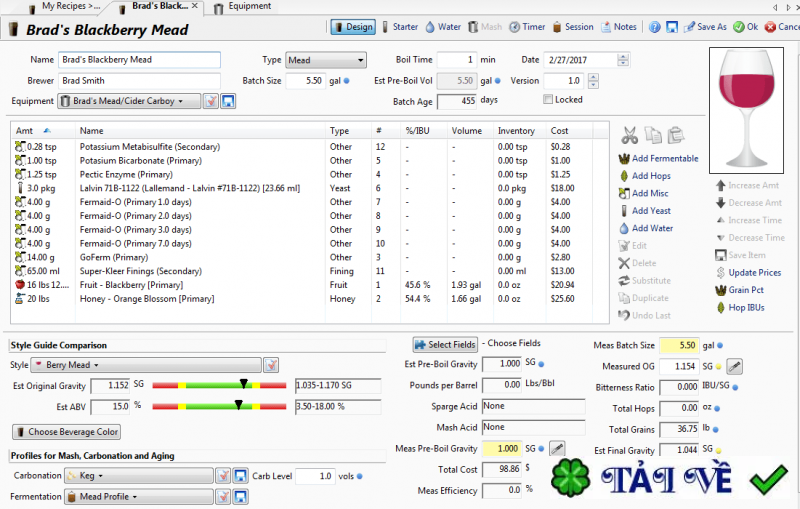Enable the Locked checkbox
Screen dimensions: 800x509
click(x=548, y=100)
